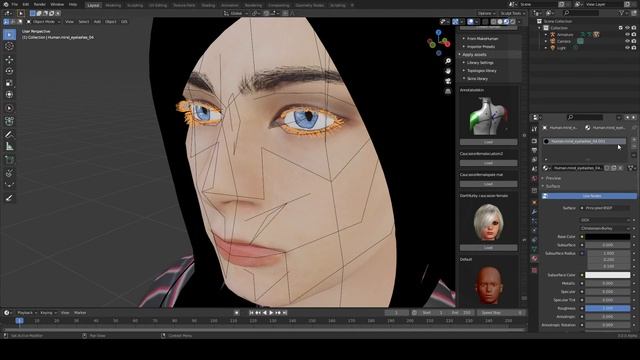Open the Texture properties tab icon
The height and width of the screenshot is (360, 640).
pyautogui.click(x=534, y=270)
